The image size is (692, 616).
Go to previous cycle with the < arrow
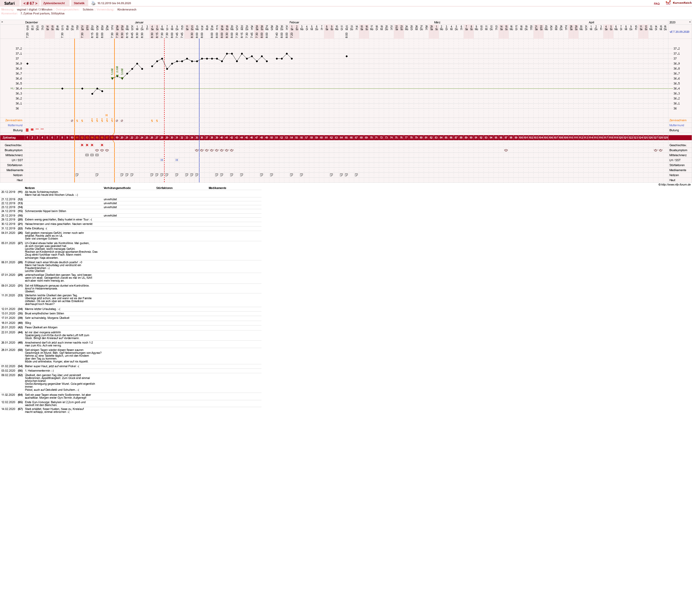[24, 3]
